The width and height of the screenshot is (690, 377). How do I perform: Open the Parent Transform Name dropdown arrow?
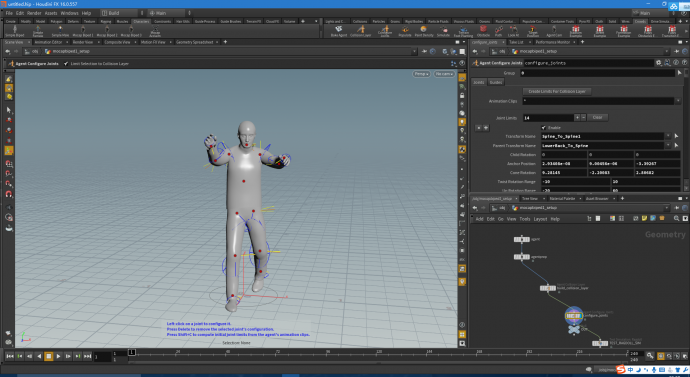[668, 146]
